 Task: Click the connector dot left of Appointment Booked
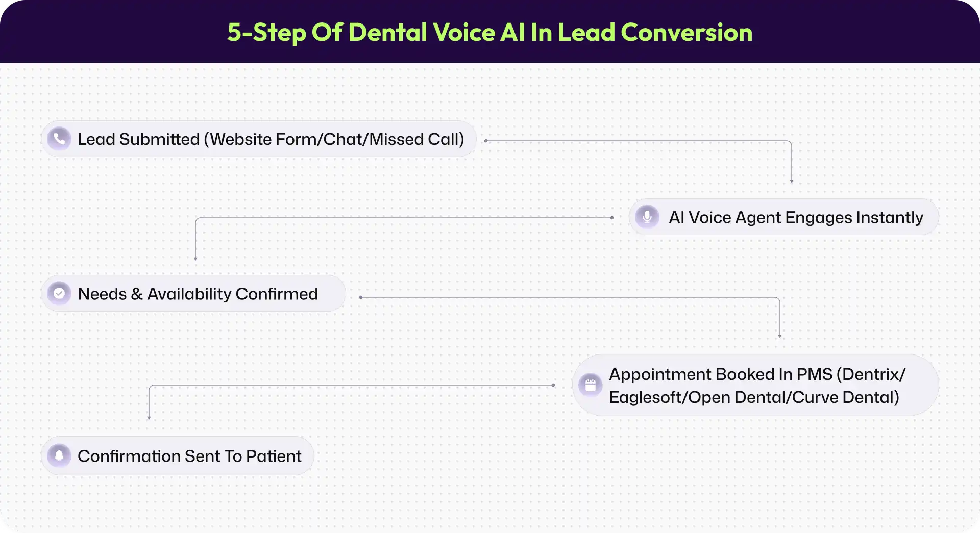553,385
